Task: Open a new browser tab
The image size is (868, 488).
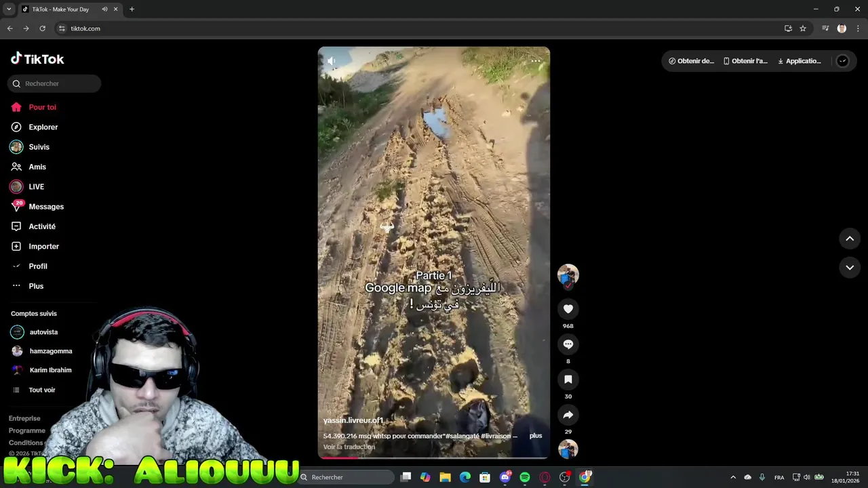Action: coord(132,9)
